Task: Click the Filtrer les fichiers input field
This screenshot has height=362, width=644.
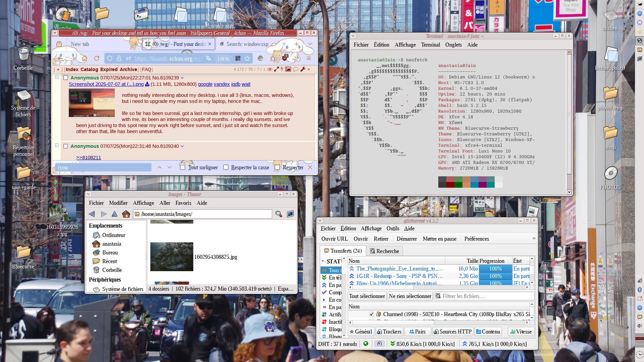Action: [x=485, y=296]
